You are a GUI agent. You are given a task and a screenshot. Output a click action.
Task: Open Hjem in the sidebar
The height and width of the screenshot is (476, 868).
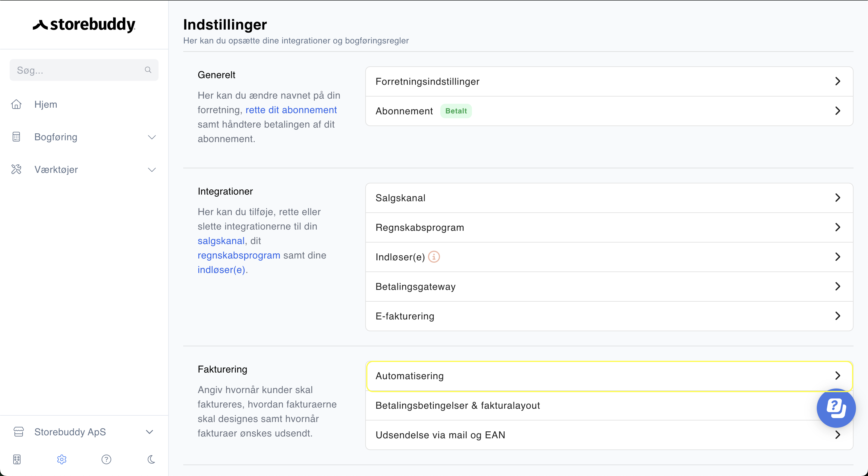pyautogui.click(x=46, y=104)
